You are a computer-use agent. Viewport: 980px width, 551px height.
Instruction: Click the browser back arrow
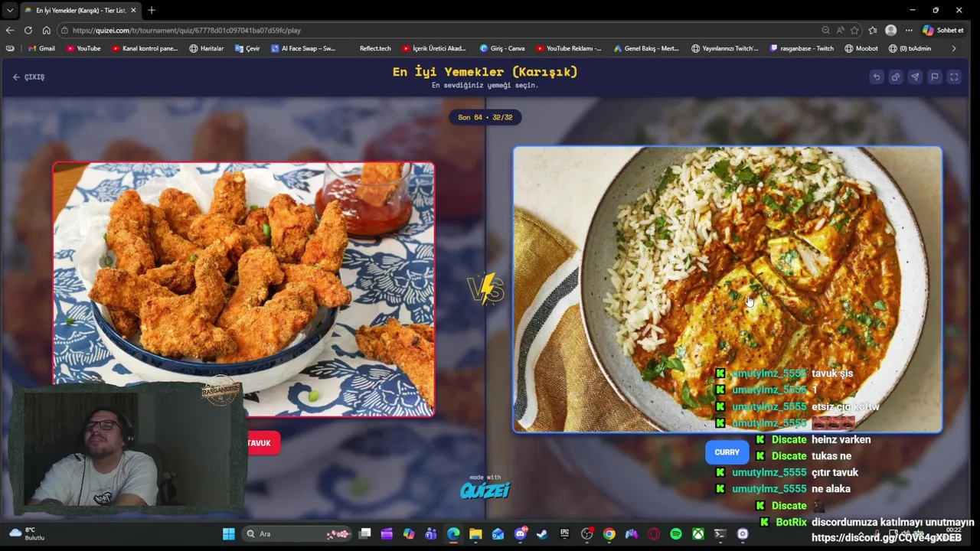tap(10, 30)
